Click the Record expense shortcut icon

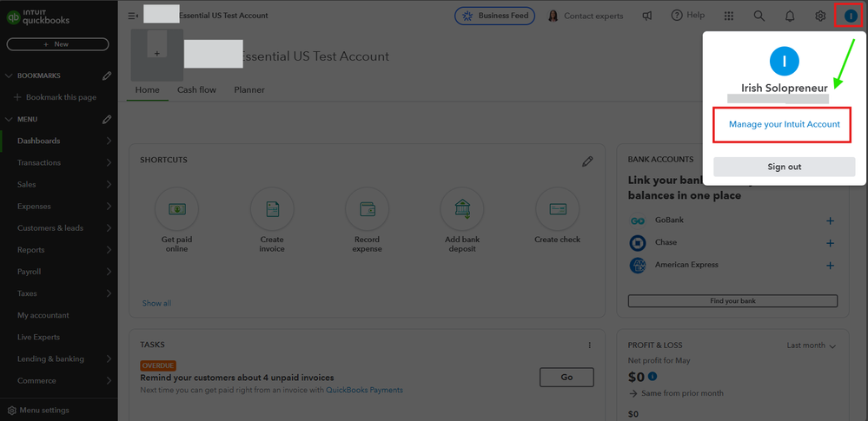367,209
